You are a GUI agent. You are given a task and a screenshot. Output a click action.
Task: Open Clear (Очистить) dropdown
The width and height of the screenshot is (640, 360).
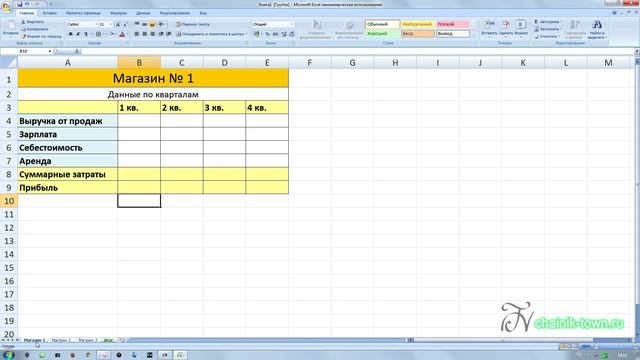point(547,36)
